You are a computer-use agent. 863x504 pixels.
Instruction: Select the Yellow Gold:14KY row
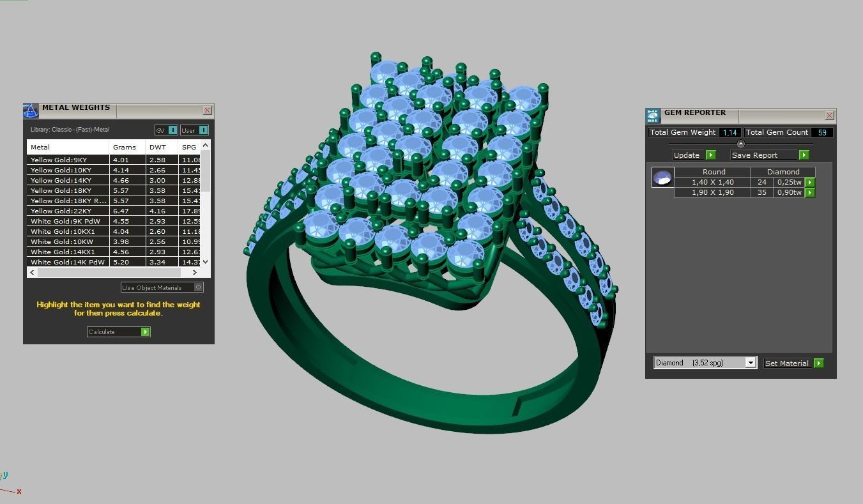coord(114,180)
